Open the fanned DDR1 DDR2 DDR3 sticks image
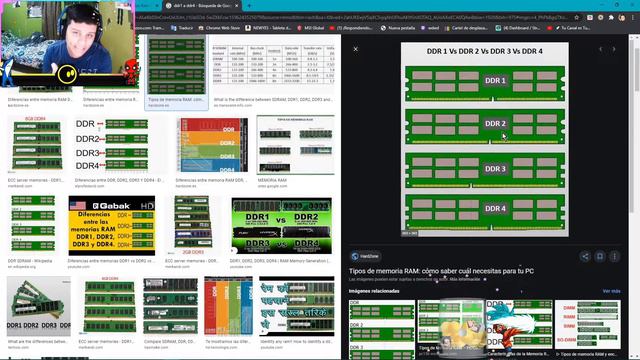The height and width of the screenshot is (360, 640). tap(38, 306)
